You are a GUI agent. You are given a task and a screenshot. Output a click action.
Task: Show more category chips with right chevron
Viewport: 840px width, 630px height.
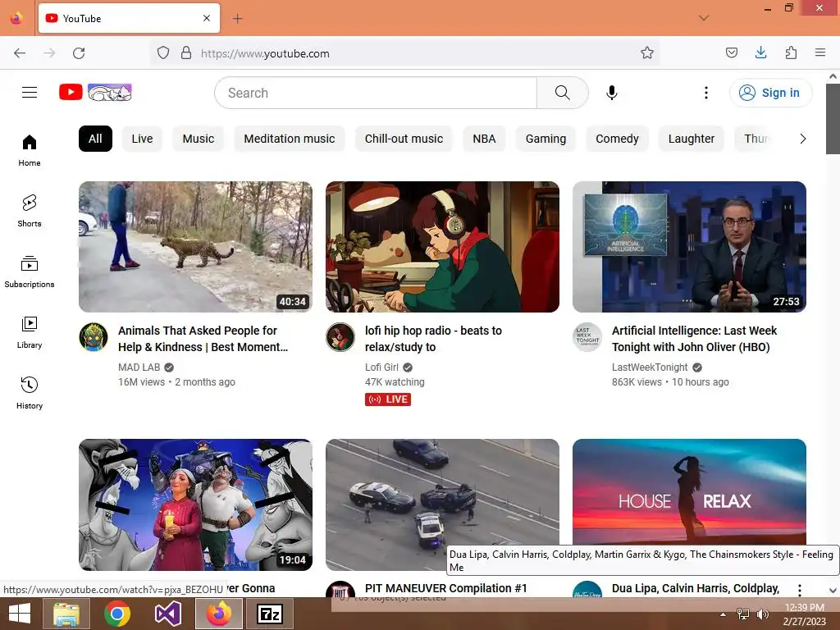coord(802,139)
